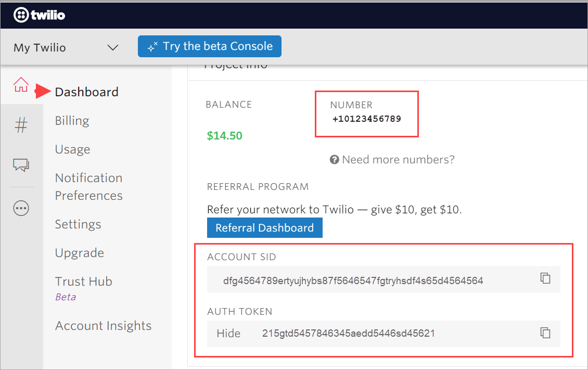Open the all products ellipsis icon
The width and height of the screenshot is (588, 370).
pos(21,208)
